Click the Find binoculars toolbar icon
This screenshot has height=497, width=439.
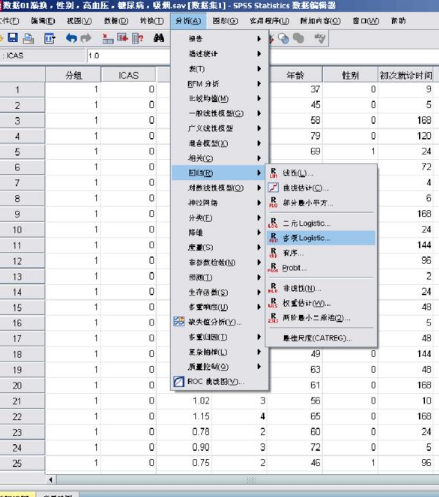159,38
